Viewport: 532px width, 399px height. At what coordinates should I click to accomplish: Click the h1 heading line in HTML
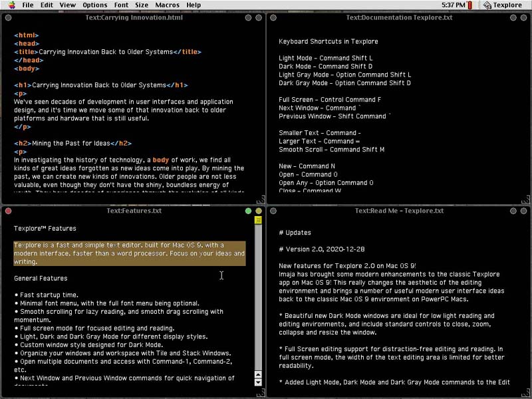click(101, 85)
